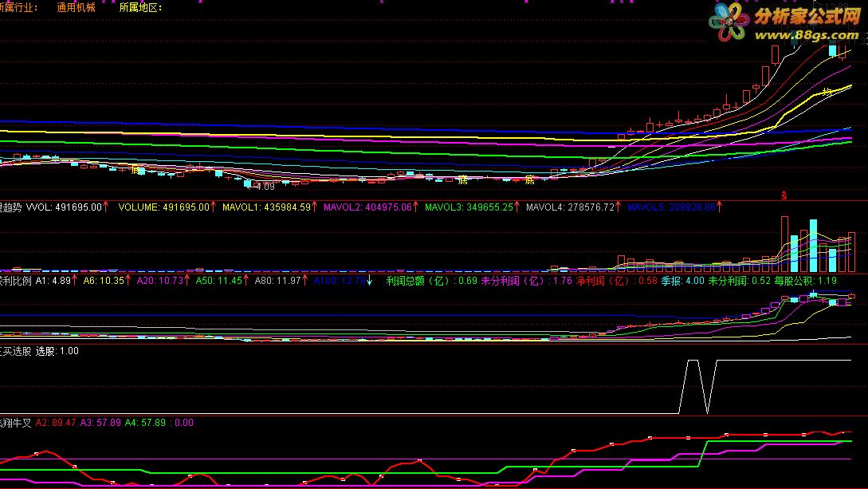Click the tallest cyan volume bar
Viewport: 868px width, 489px height.
pyautogui.click(x=813, y=246)
